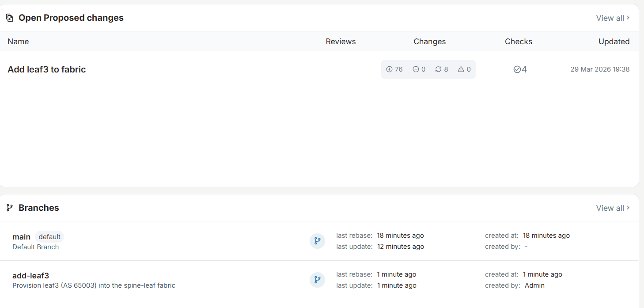
Task: Click the git-branch icon next to Branches heading
Action: tap(9, 208)
